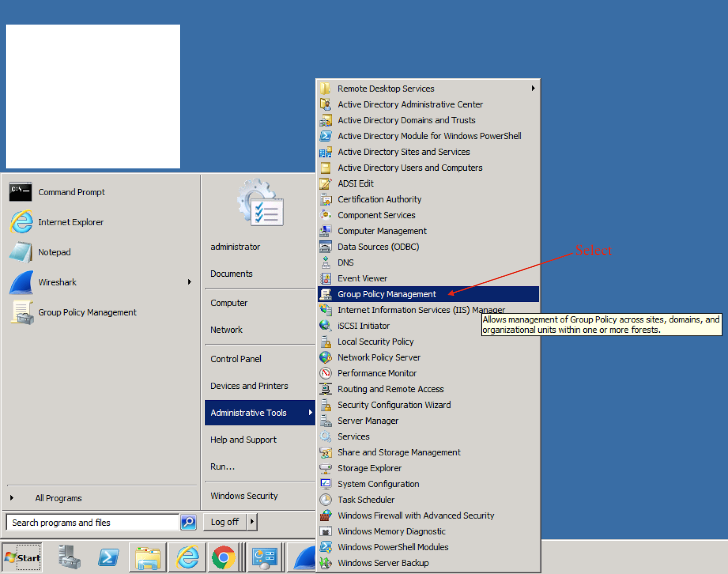This screenshot has height=574, width=728.
Task: Open Computer from Start menu
Action: (229, 303)
